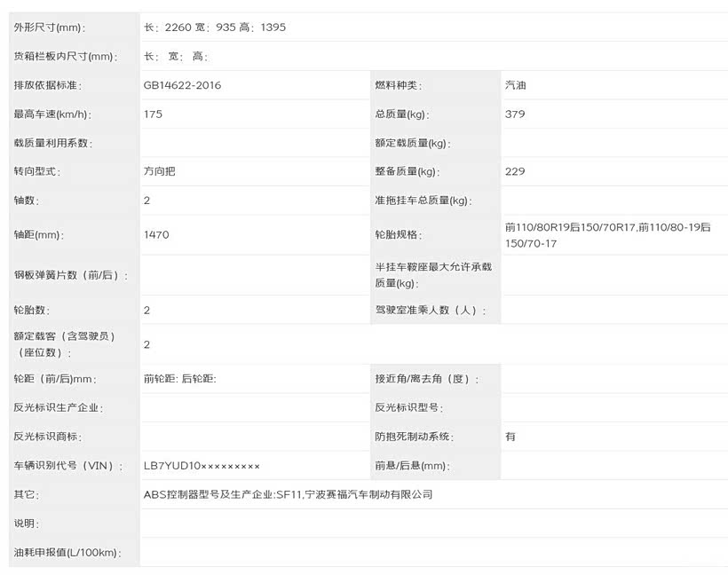This screenshot has width=728, height=575.
Task: Select the 前轮距: 后轮距: value cell
Action: [x=180, y=379]
